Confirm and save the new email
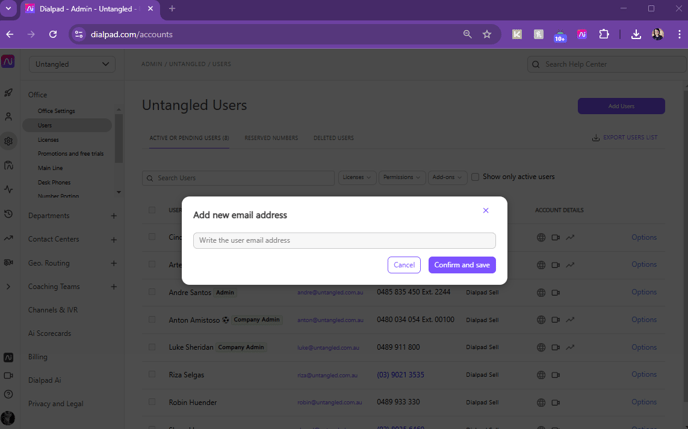Viewport: 688px width, 429px height. [462, 265]
